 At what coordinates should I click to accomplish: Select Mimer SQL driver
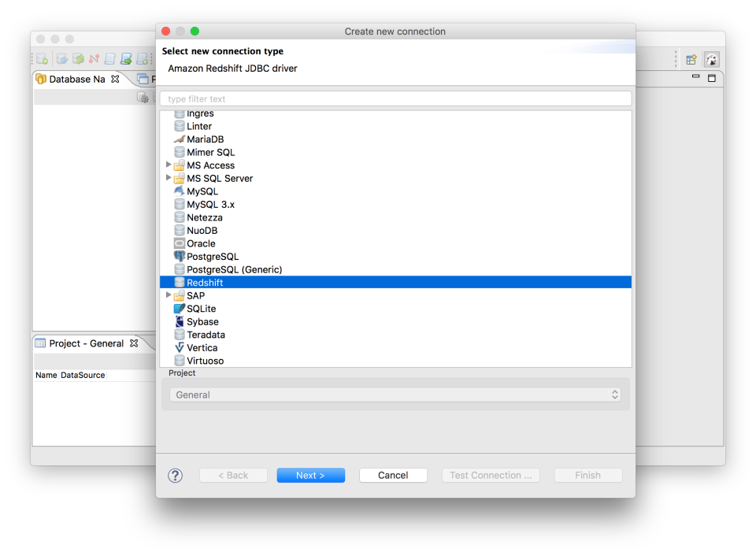[x=211, y=152]
